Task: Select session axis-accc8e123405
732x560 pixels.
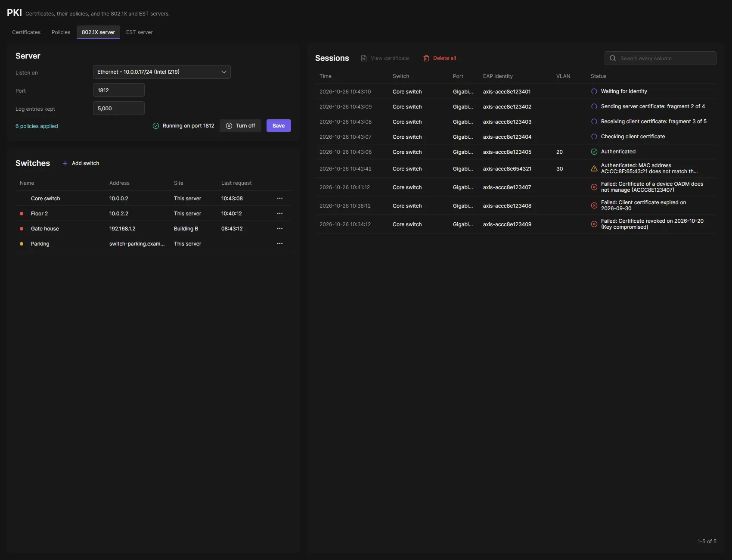Action: click(x=516, y=152)
